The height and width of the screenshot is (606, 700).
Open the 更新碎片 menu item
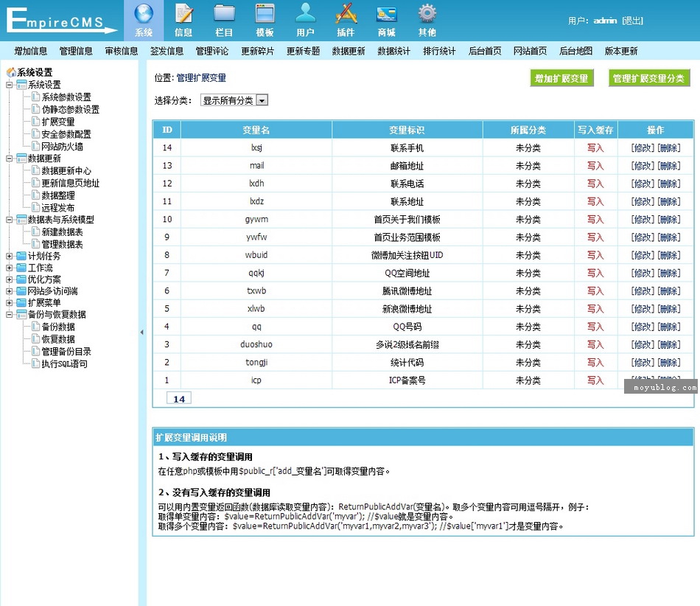(258, 51)
